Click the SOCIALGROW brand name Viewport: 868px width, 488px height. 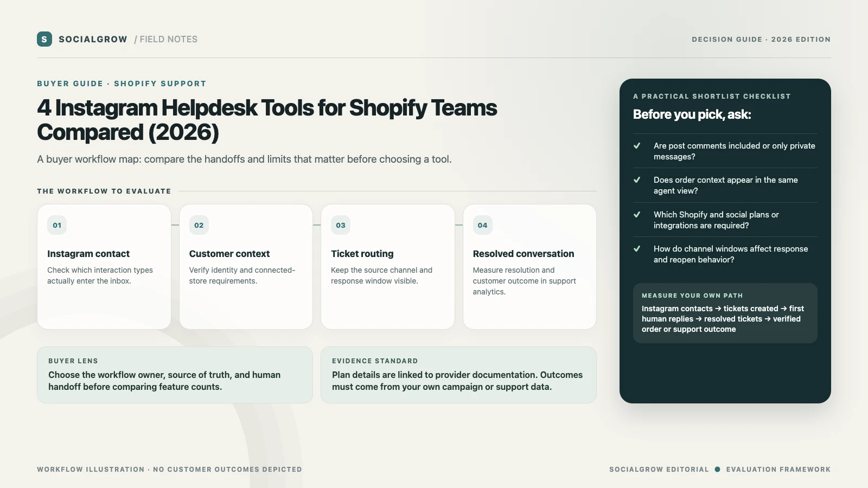[93, 39]
